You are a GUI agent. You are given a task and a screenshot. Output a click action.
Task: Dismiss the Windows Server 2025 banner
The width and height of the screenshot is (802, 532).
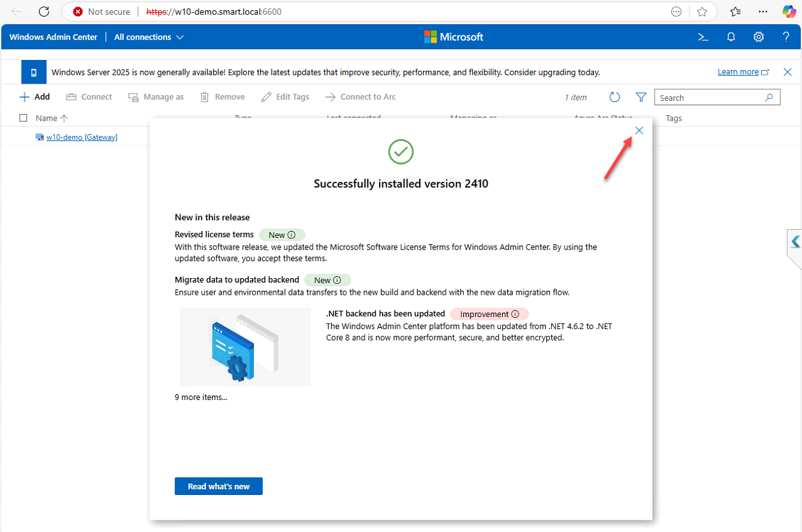pyautogui.click(x=788, y=72)
